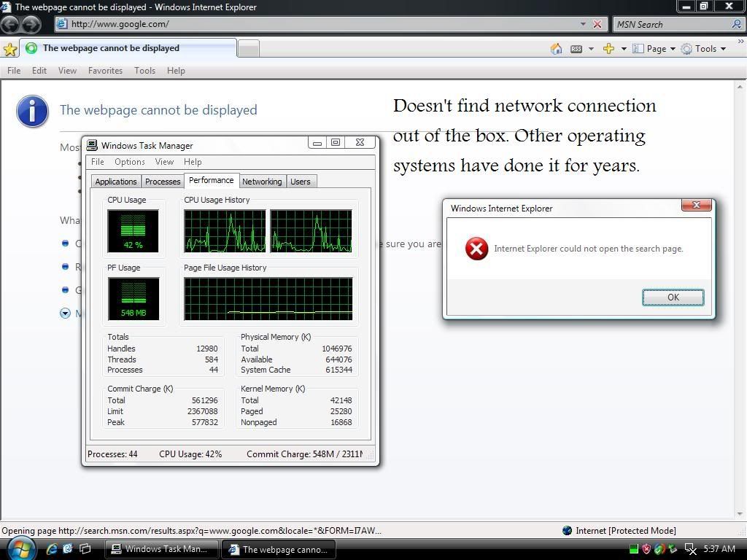Click the 5:37 AM clock

pyautogui.click(x=719, y=549)
